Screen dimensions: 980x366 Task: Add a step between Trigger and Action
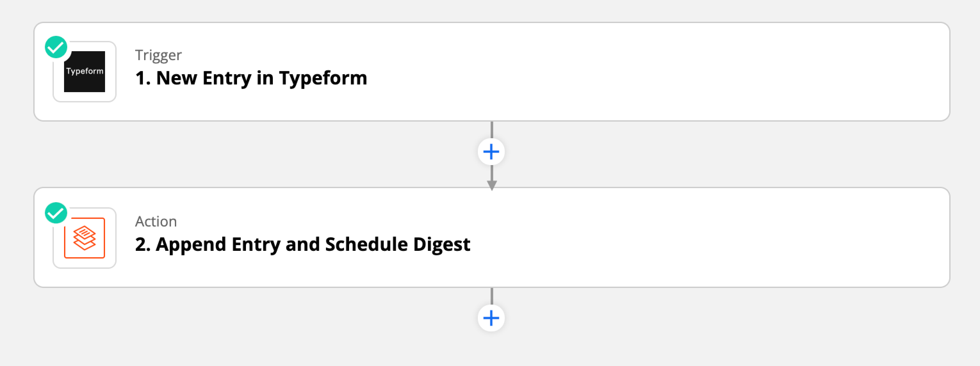point(491,152)
